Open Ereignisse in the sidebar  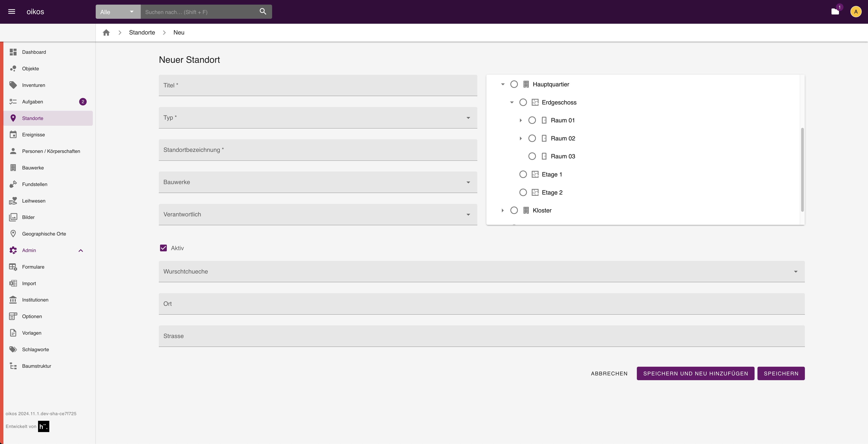point(48,134)
